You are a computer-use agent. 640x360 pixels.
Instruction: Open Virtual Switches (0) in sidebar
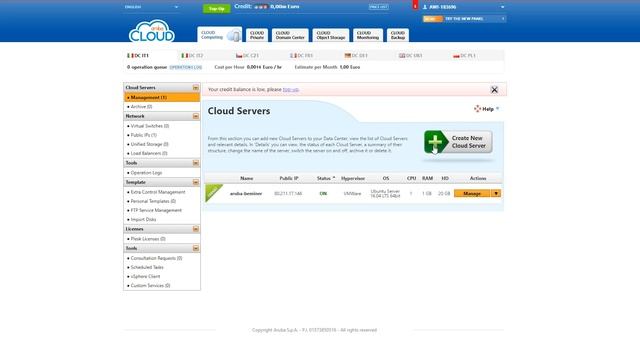pos(150,126)
